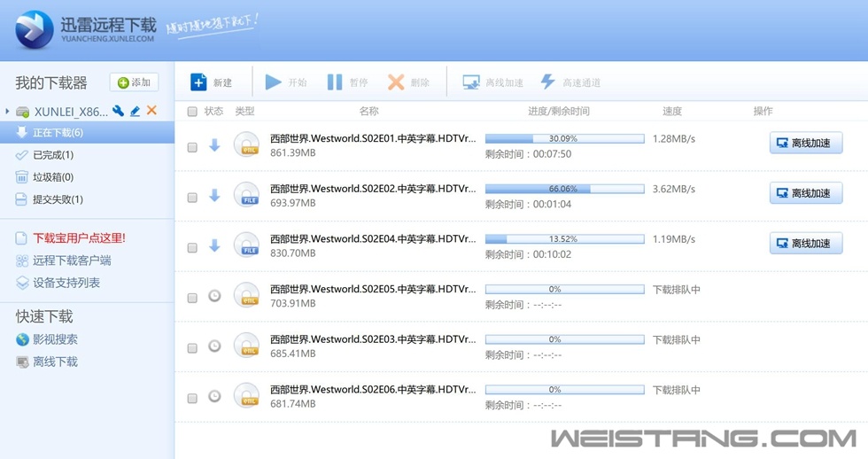Click S02E04 downloading arrow status icon

(214, 245)
